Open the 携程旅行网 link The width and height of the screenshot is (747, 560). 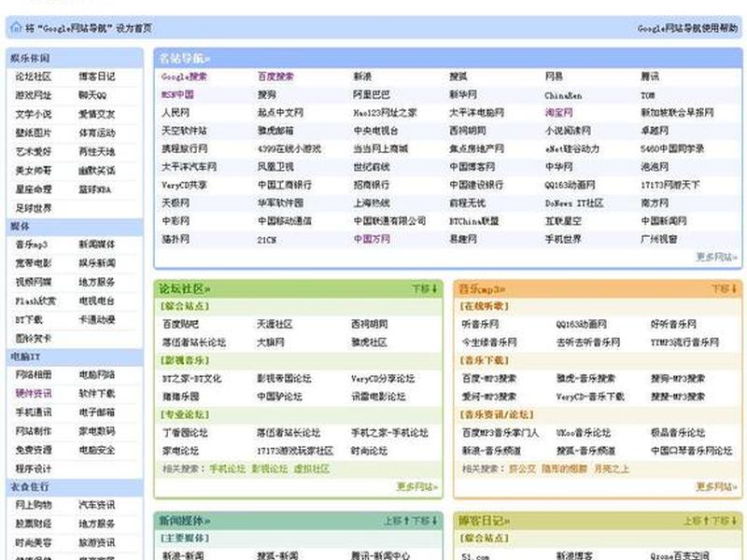tap(184, 148)
